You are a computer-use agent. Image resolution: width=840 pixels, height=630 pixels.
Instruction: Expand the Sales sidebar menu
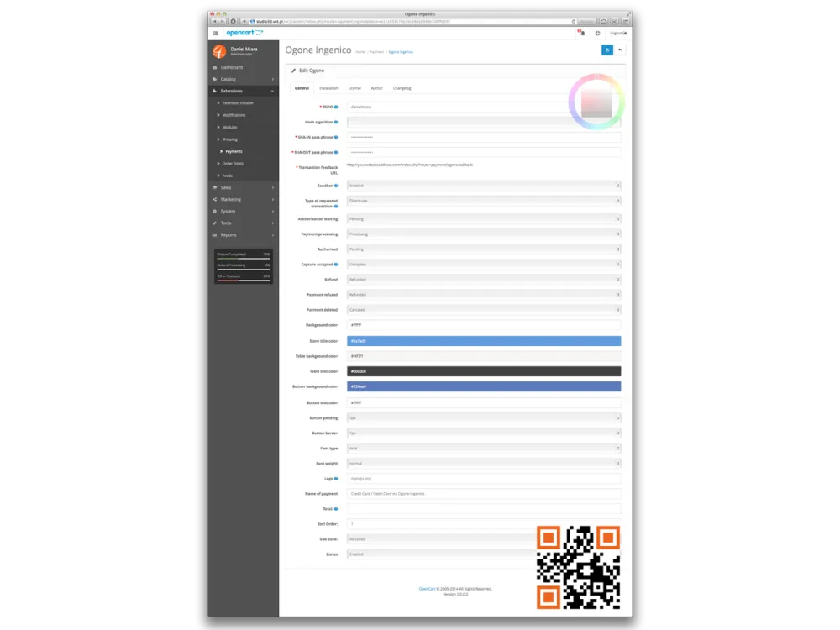click(243, 187)
